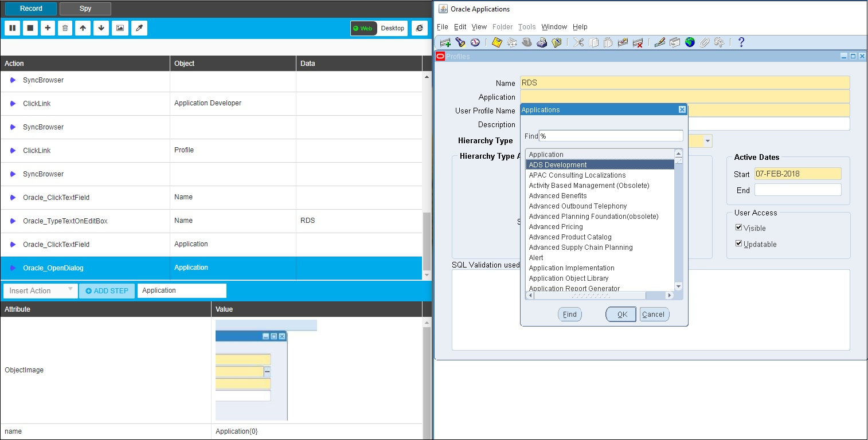Click the Translations globe icon
Screen dimensions: 868x440
[690, 42]
